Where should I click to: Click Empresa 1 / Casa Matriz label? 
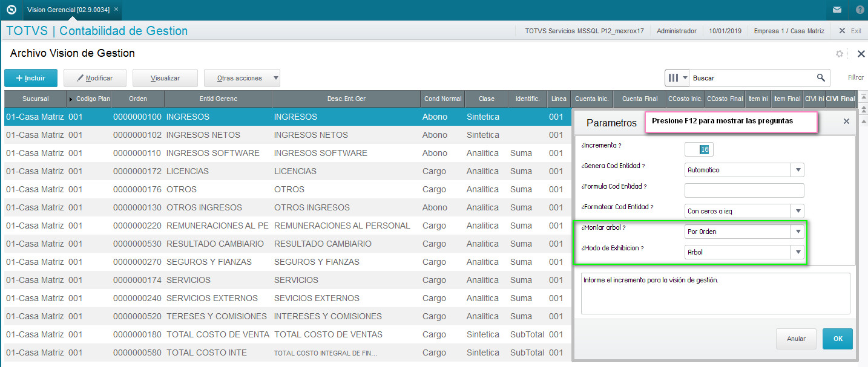(x=789, y=31)
